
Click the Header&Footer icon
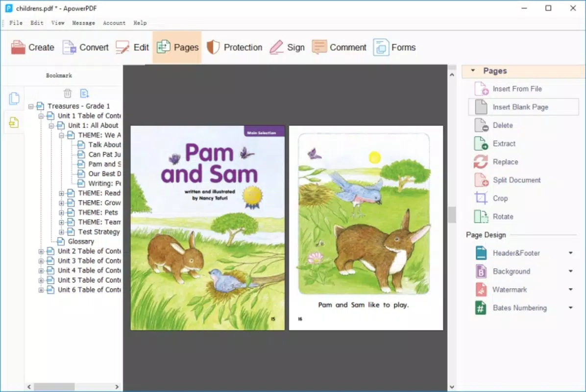pyautogui.click(x=481, y=253)
